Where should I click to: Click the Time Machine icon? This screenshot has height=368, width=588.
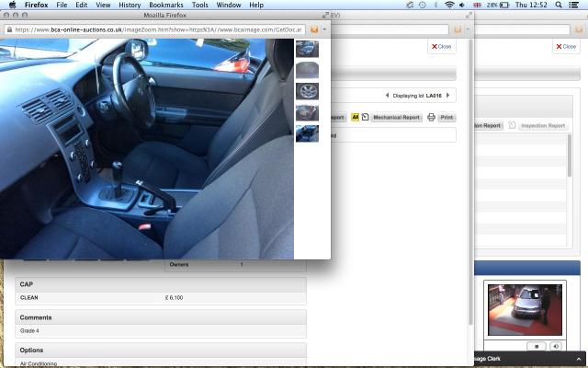coord(423,5)
